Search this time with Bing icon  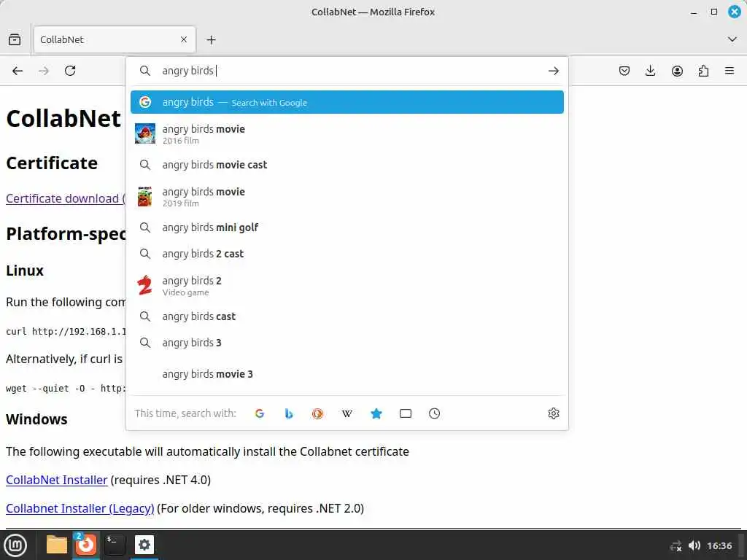289,413
